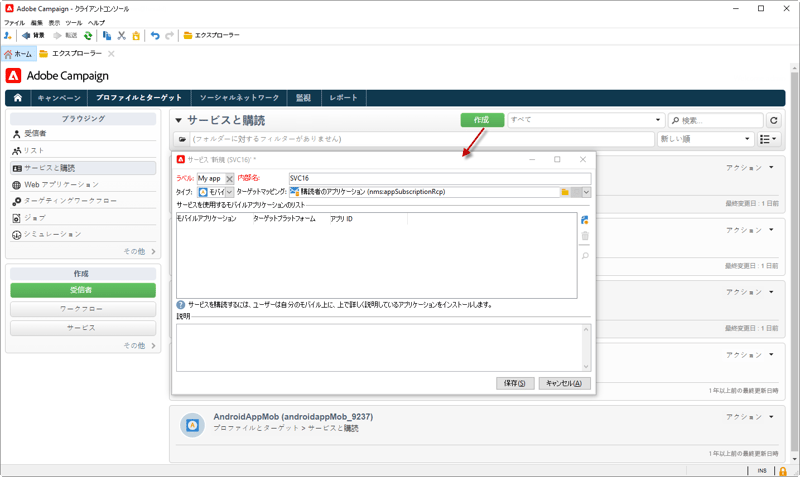Click the home icon in navigation bar
This screenshot has height=477, width=800.
18,97
